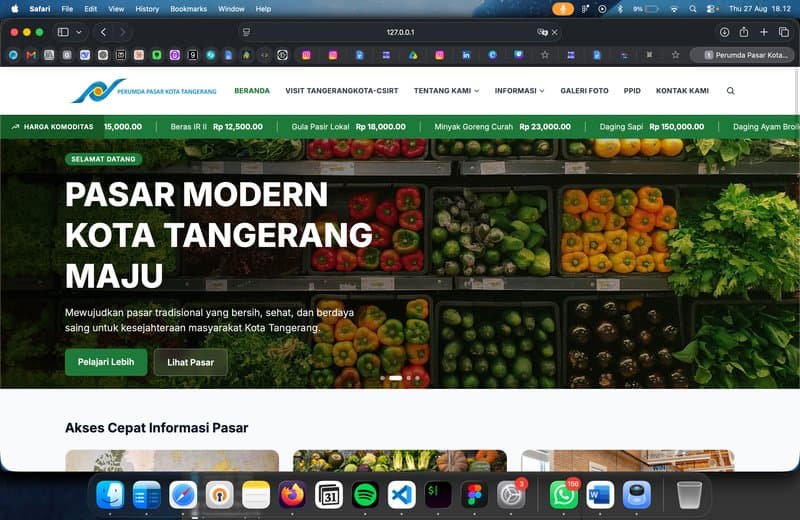Open the PPID nav item
800x520 pixels.
[632, 91]
